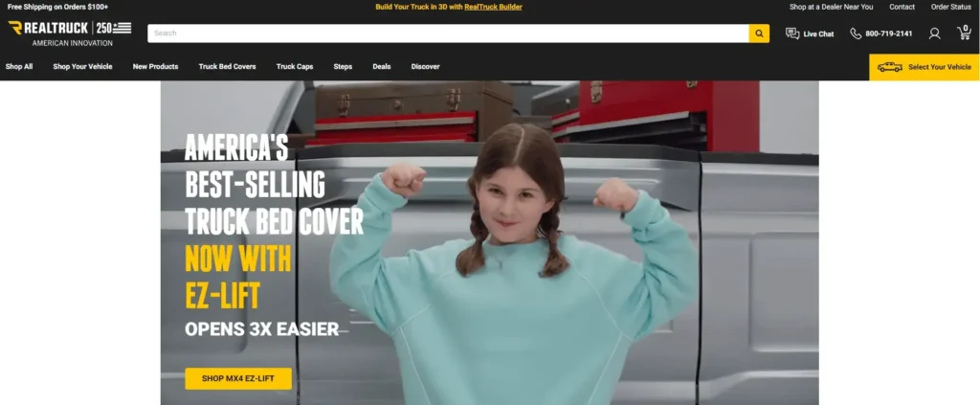Open the Steps menu

[x=343, y=66]
